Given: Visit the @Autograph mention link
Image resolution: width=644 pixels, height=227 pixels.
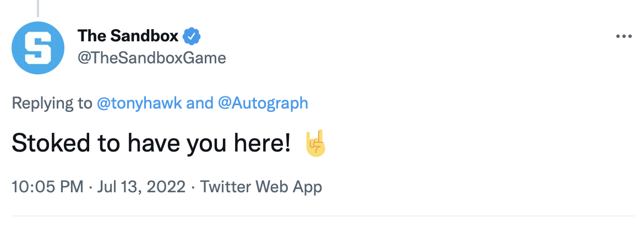Looking at the screenshot, I should pyautogui.click(x=263, y=103).
